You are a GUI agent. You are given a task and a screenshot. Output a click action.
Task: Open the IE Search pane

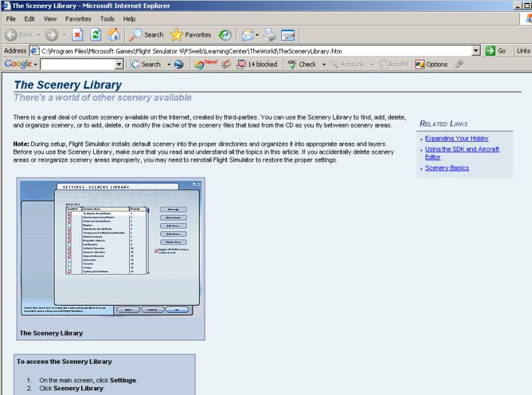(x=146, y=35)
